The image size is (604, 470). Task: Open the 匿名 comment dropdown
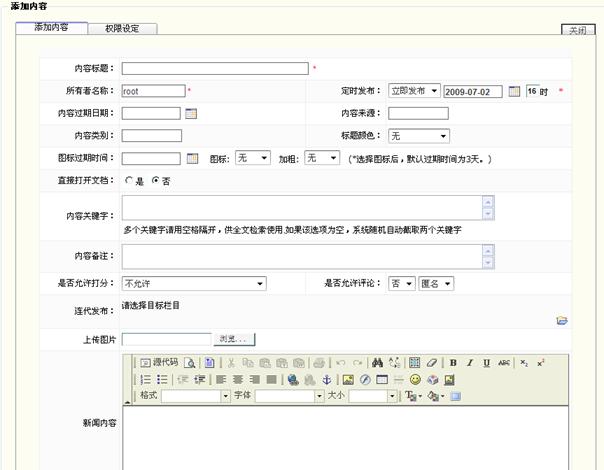[437, 284]
